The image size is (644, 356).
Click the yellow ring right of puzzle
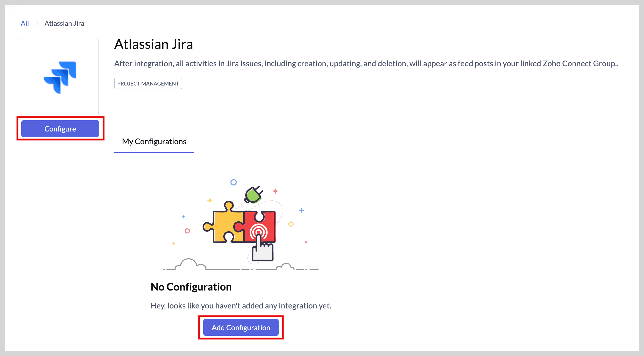coord(291,224)
